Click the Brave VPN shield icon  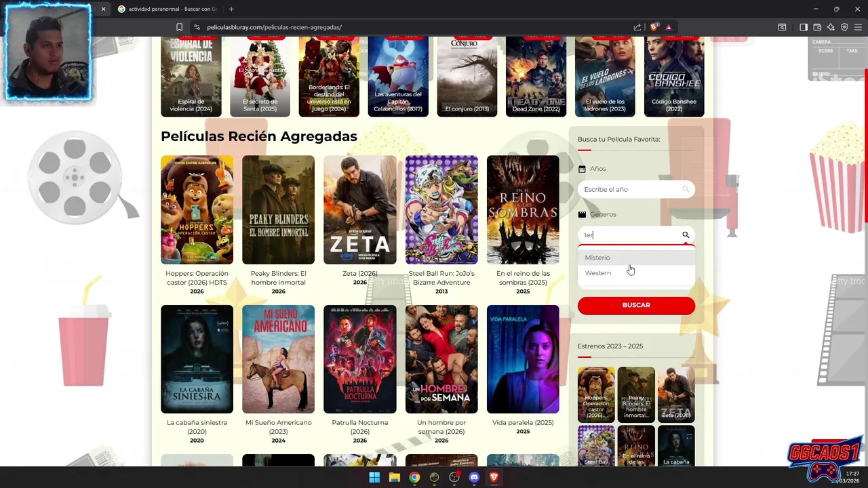(x=844, y=27)
